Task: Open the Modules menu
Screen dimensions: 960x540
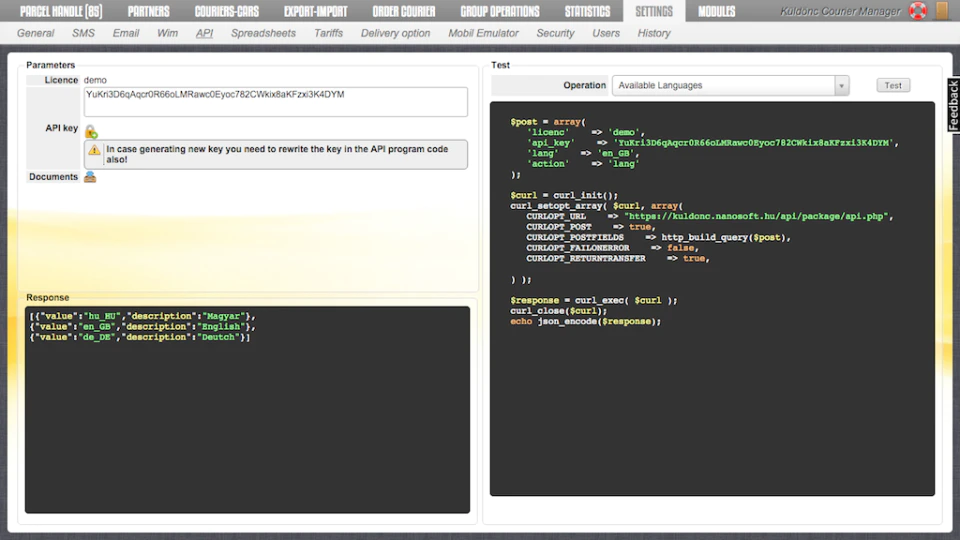Action: 717,11
